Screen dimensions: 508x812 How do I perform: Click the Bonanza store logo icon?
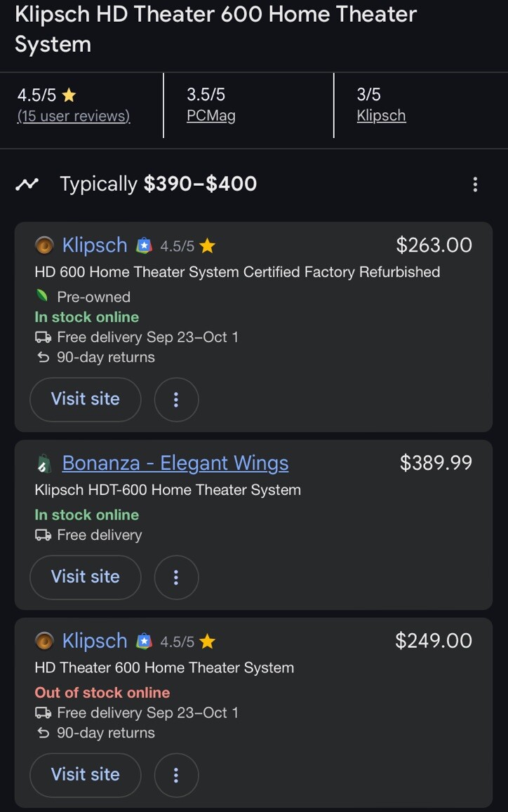[44, 463]
